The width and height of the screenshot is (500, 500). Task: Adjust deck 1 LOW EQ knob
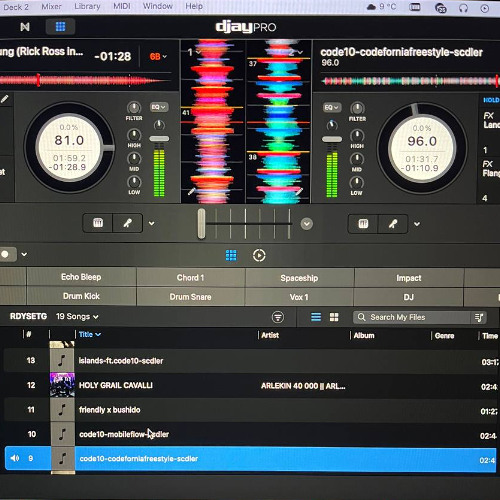pyautogui.click(x=134, y=182)
